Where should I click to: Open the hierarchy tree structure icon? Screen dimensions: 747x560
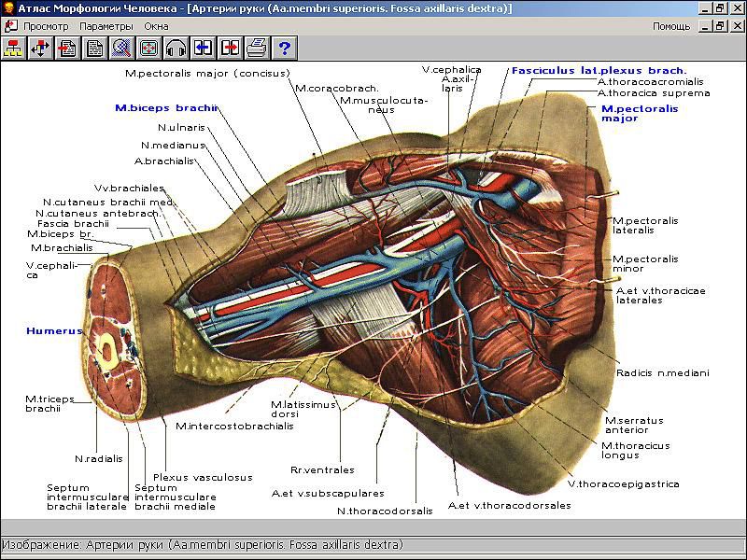click(x=13, y=48)
